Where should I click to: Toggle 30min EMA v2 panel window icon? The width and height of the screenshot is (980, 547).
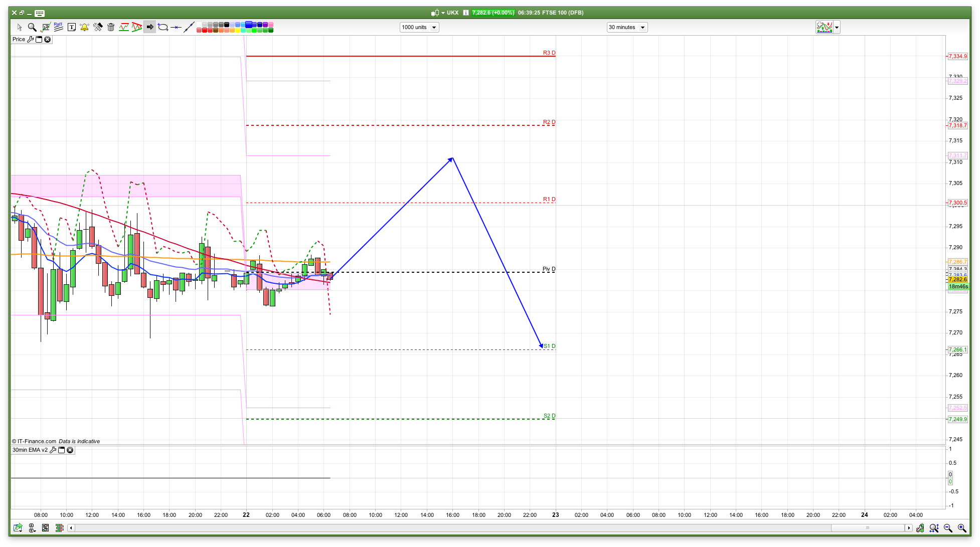62,450
